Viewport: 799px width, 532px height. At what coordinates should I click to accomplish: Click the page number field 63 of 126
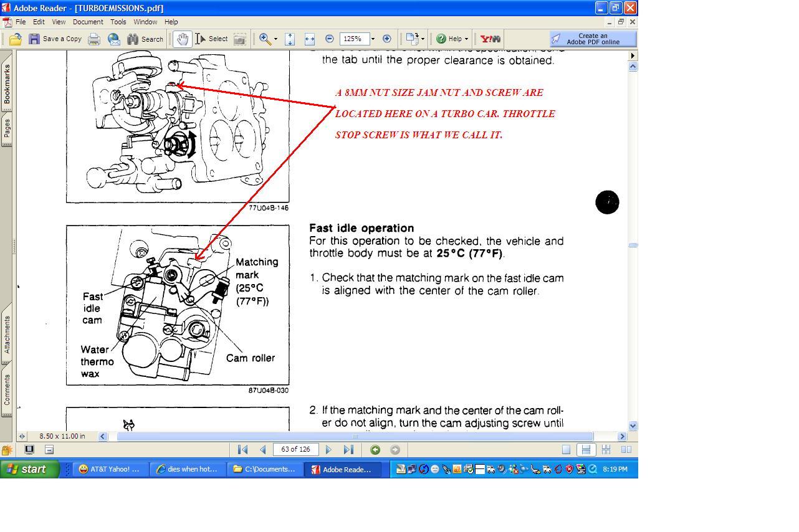pyautogui.click(x=296, y=450)
